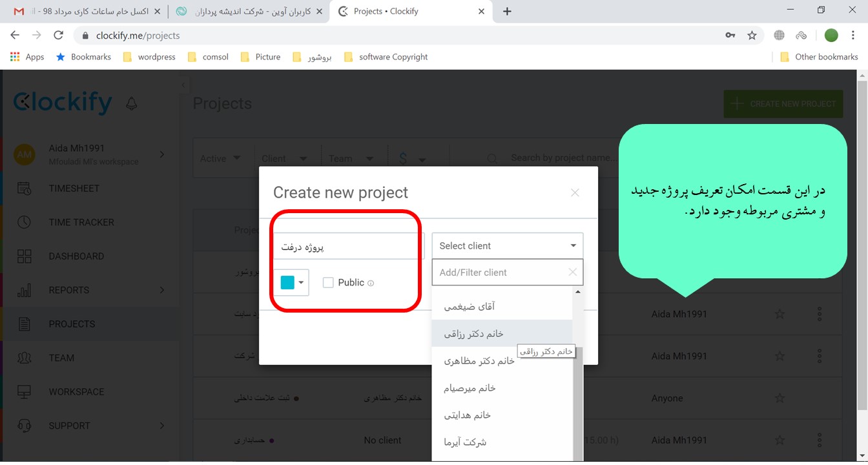Favorite the حسابداری project

(x=780, y=440)
